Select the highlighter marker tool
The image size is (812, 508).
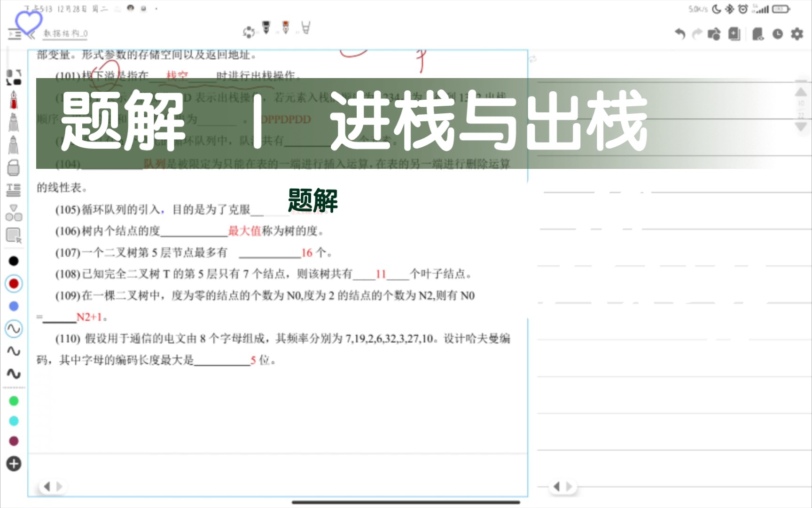click(14, 145)
